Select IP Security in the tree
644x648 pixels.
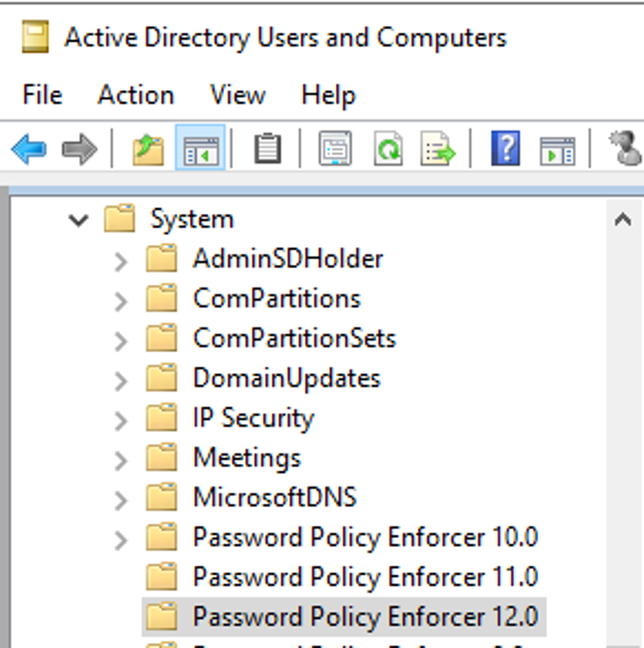tap(254, 418)
